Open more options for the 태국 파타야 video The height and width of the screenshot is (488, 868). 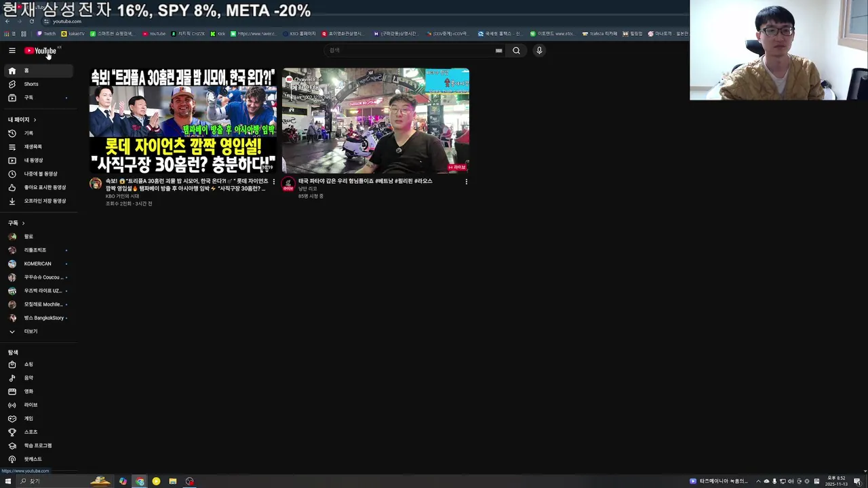tap(466, 182)
